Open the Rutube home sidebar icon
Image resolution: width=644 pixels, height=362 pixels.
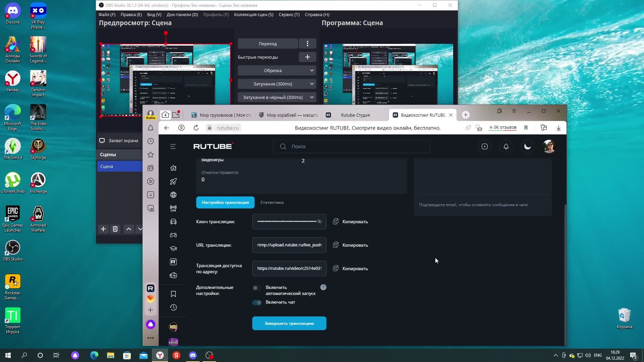(x=173, y=168)
